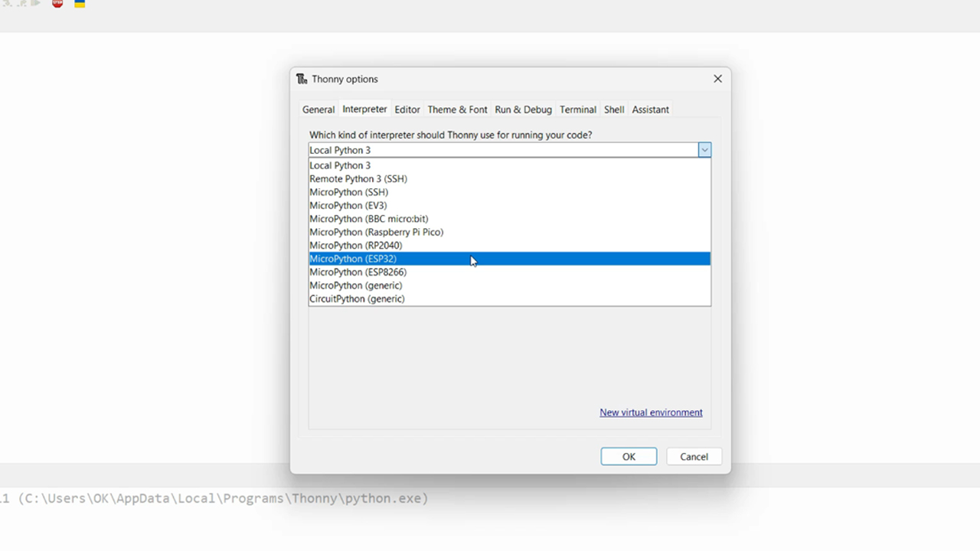Click the Ukraine flag icon in Thonny toolbar
The height and width of the screenshot is (551, 980).
click(x=80, y=3)
